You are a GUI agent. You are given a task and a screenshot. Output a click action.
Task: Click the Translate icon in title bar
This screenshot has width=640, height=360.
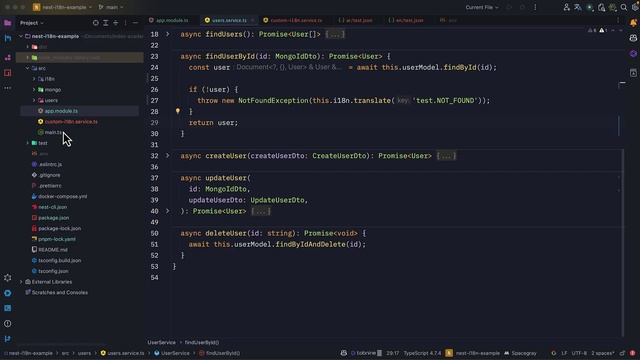point(578,7)
